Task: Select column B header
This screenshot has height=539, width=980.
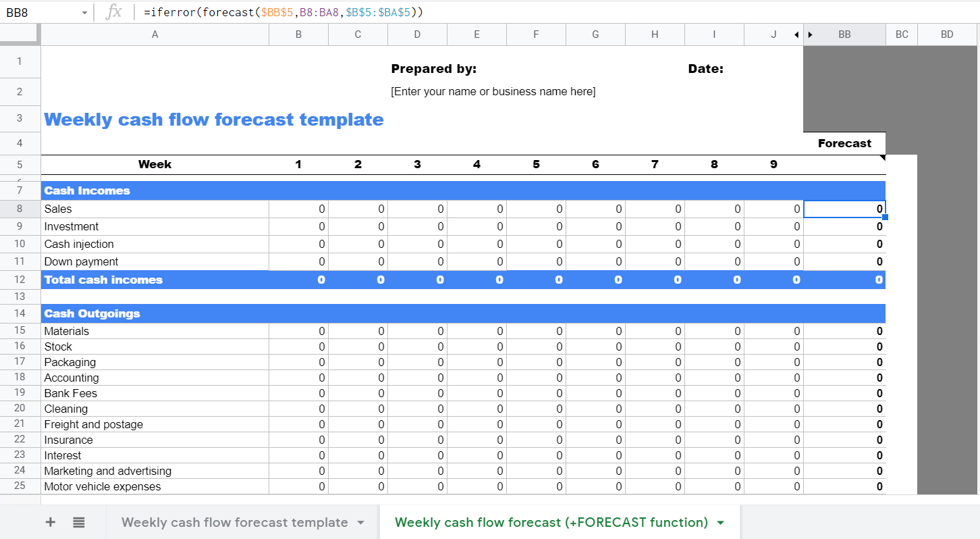Action: click(298, 34)
